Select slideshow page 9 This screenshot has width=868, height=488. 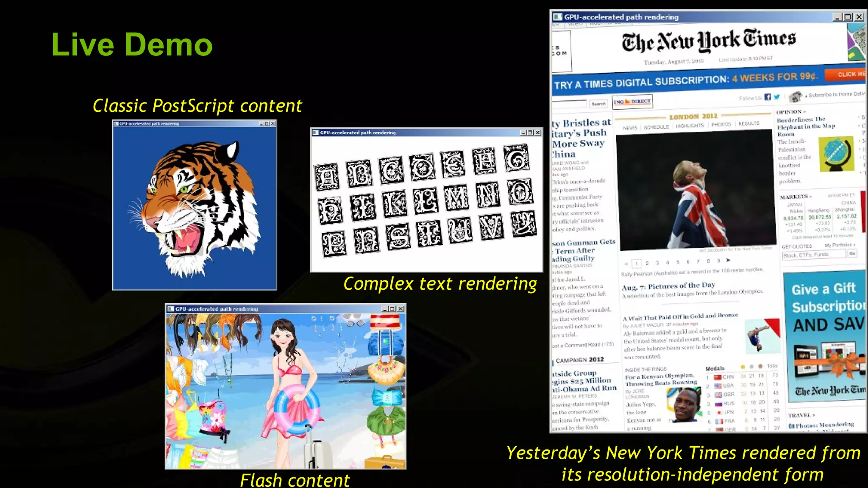(718, 261)
